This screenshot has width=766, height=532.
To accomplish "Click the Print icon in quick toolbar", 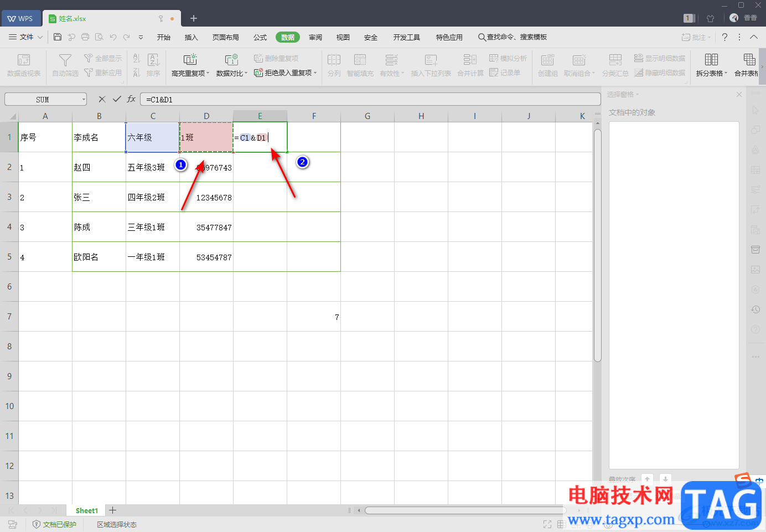I will pyautogui.click(x=85, y=37).
